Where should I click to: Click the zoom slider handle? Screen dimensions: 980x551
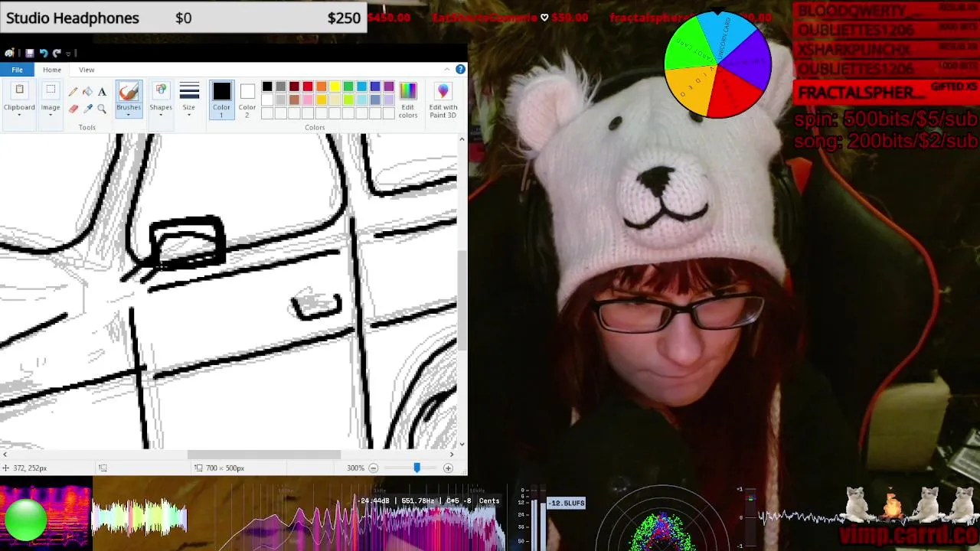click(x=416, y=468)
